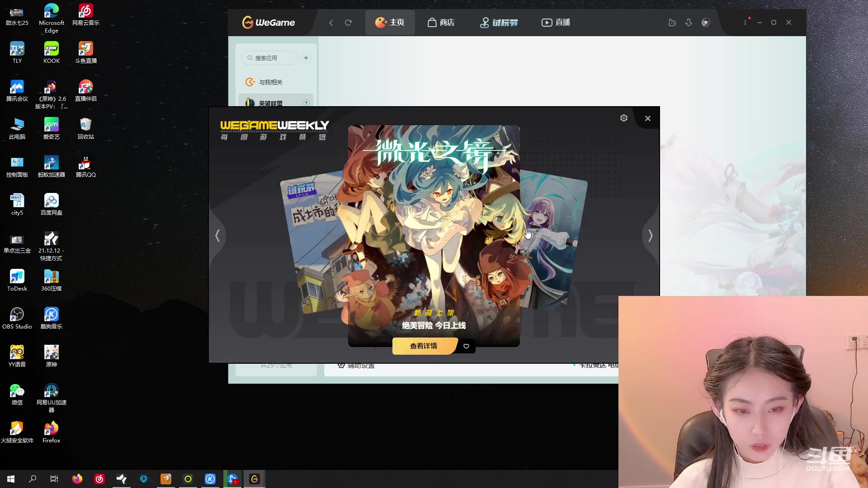Select the 酷狗音乐 desktop icon

click(x=52, y=318)
